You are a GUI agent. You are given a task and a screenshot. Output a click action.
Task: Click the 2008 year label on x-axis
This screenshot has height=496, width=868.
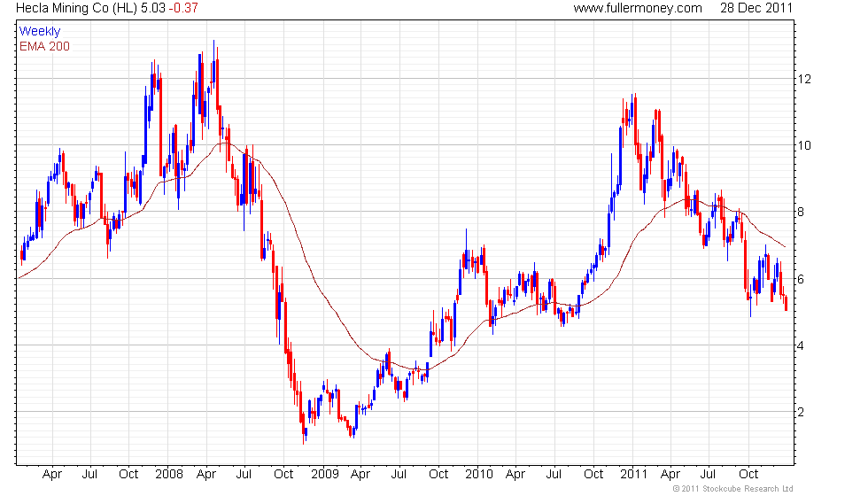click(169, 475)
